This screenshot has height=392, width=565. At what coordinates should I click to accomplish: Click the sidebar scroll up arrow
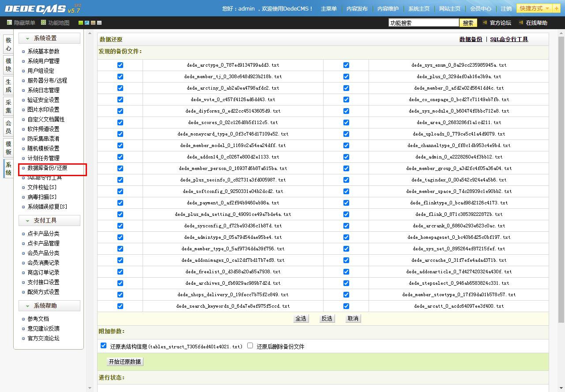[90, 33]
